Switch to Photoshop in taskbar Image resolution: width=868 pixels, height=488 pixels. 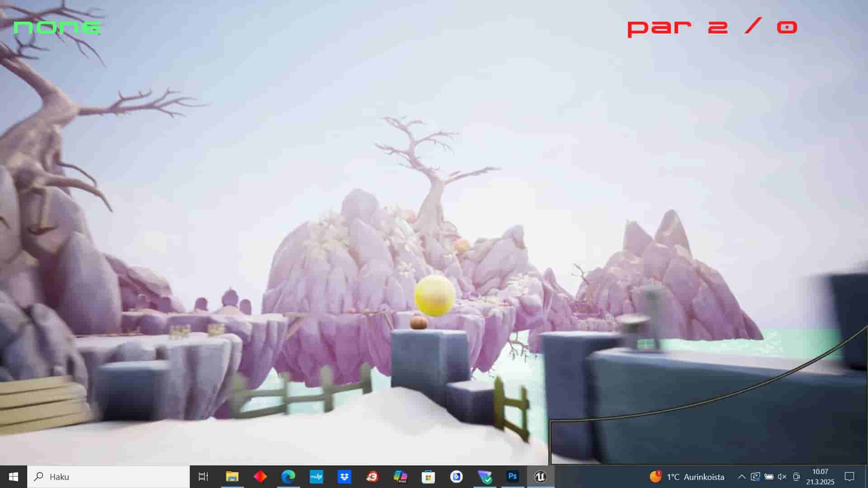[x=512, y=477]
